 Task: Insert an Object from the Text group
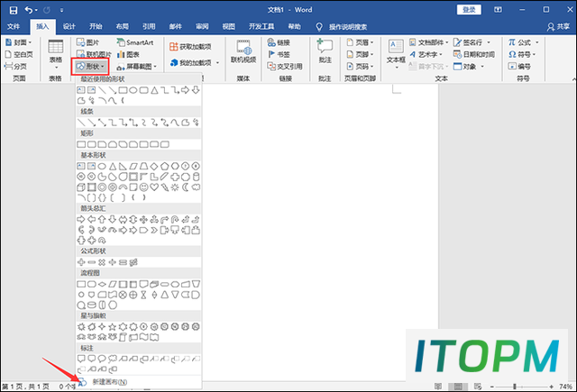point(468,66)
